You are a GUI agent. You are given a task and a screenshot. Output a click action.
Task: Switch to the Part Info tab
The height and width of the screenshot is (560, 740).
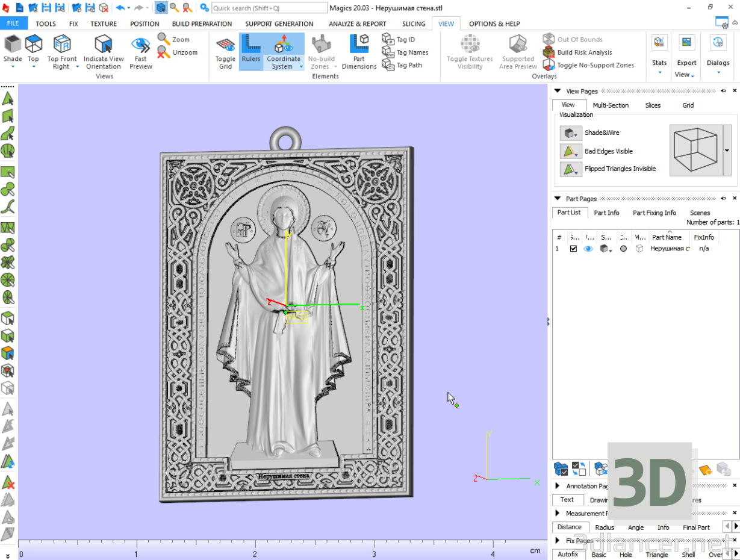click(x=606, y=213)
